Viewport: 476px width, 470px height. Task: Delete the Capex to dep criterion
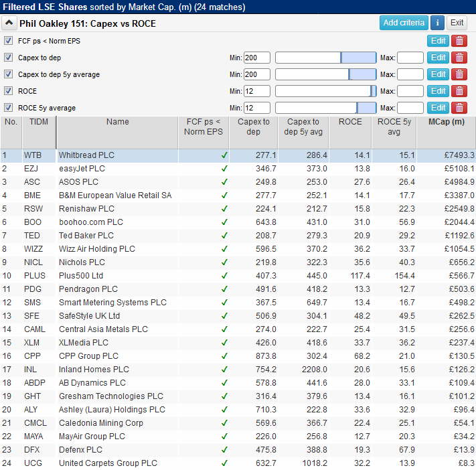pos(459,58)
